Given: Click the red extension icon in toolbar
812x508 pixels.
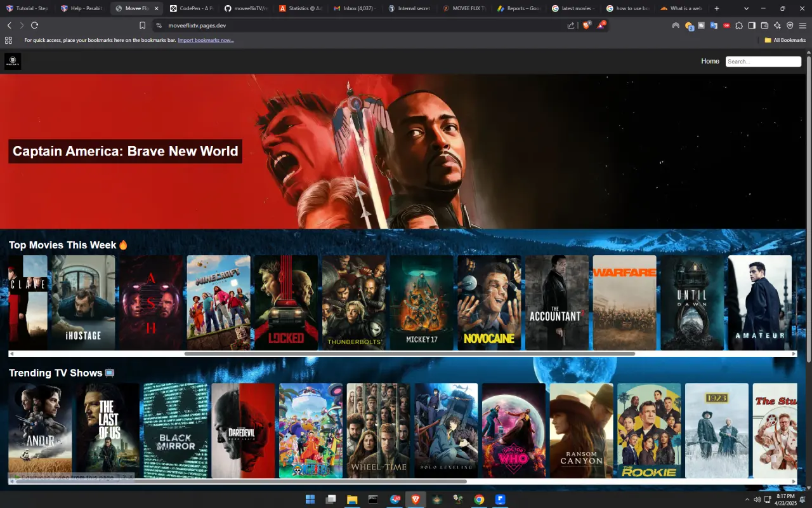Looking at the screenshot, I should 726,25.
